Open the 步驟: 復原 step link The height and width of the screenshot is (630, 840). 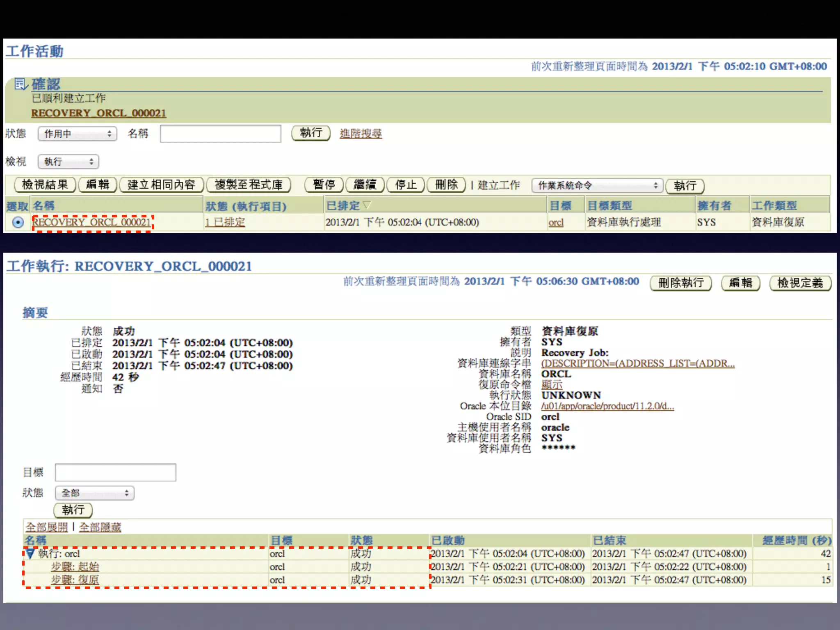coord(75,580)
